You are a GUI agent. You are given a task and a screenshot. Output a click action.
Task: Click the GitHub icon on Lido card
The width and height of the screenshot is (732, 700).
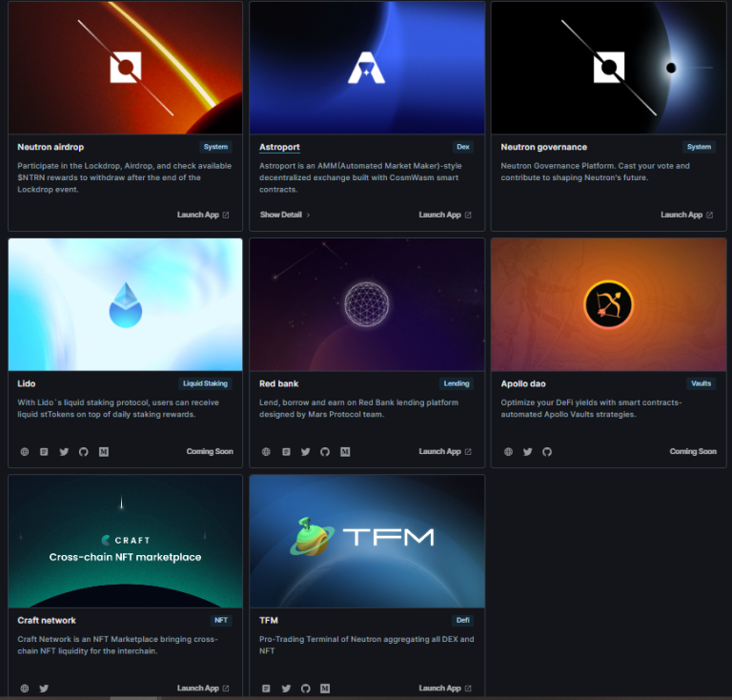click(84, 451)
